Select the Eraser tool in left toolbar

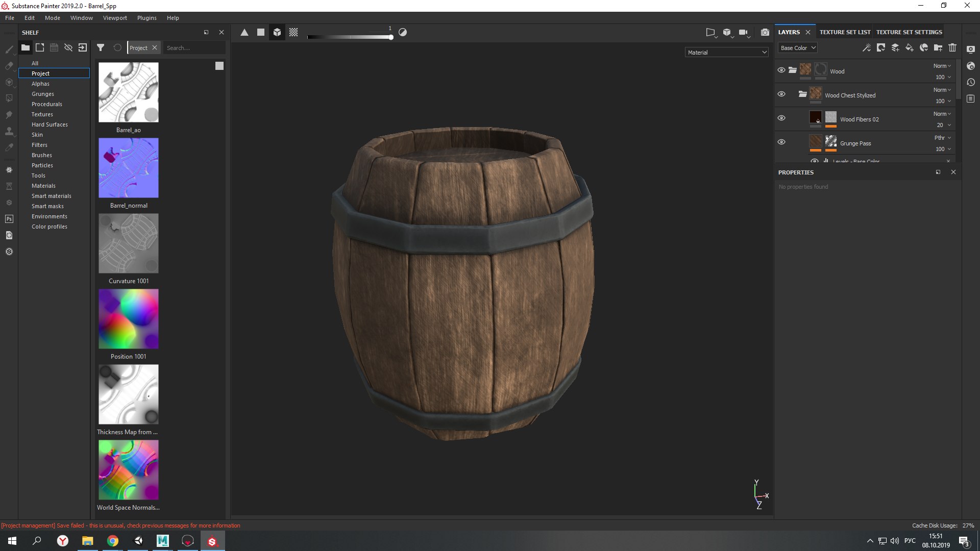[x=9, y=66]
